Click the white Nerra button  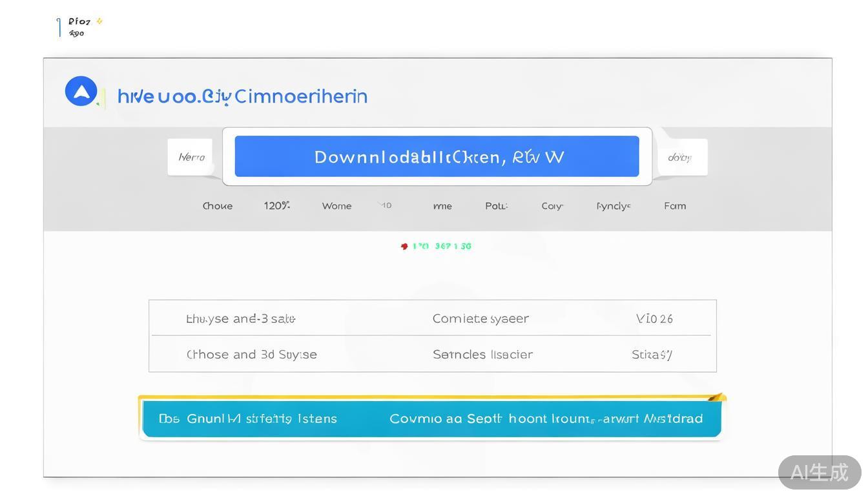tap(191, 157)
